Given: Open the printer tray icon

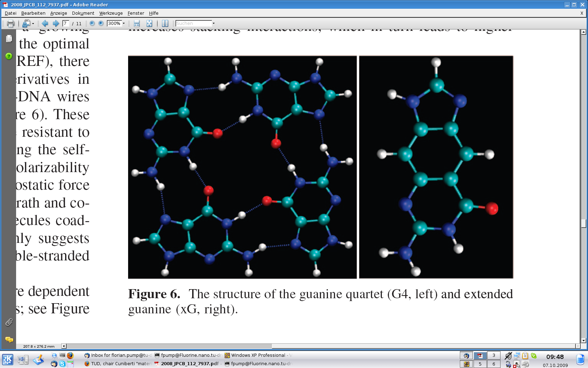Looking at the screenshot, I should pos(525,364).
